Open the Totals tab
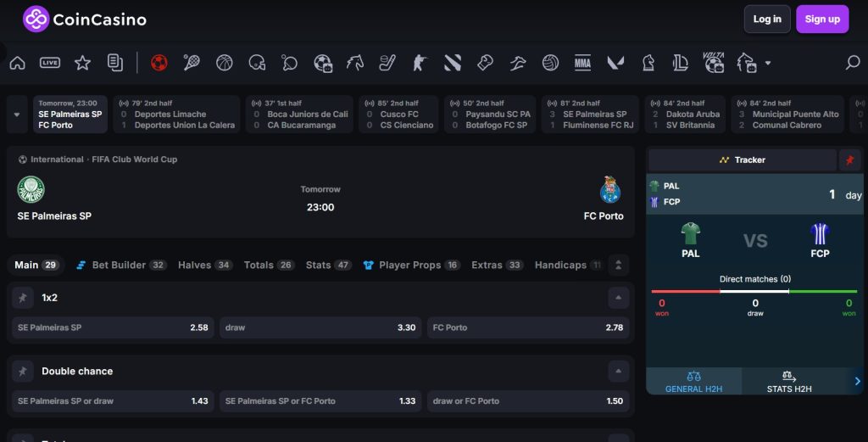 click(x=270, y=266)
